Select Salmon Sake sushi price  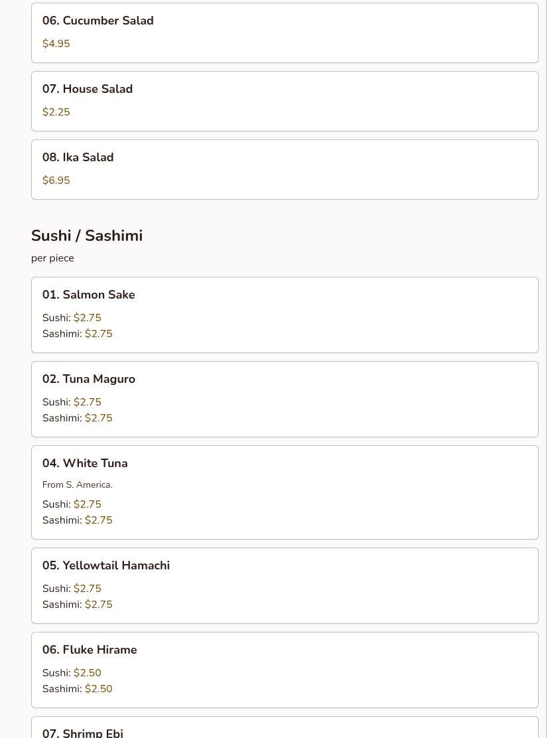pyautogui.click(x=87, y=318)
